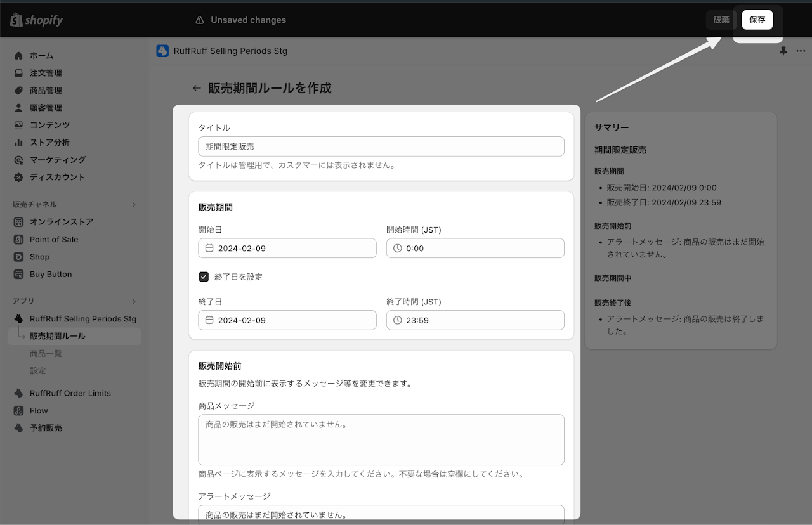The width and height of the screenshot is (812, 525).
Task: Open the 終了日 date picker field
Action: click(287, 320)
